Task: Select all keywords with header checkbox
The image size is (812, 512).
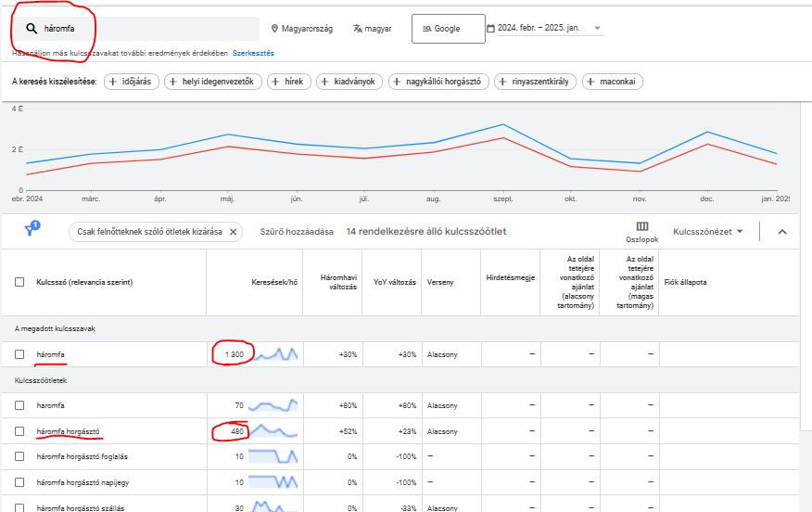Action: tap(19, 282)
